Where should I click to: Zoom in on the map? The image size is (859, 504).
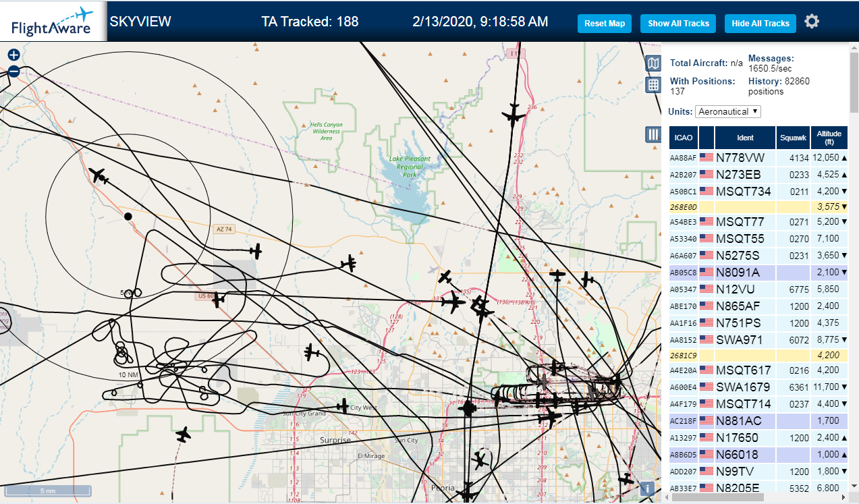pyautogui.click(x=13, y=55)
